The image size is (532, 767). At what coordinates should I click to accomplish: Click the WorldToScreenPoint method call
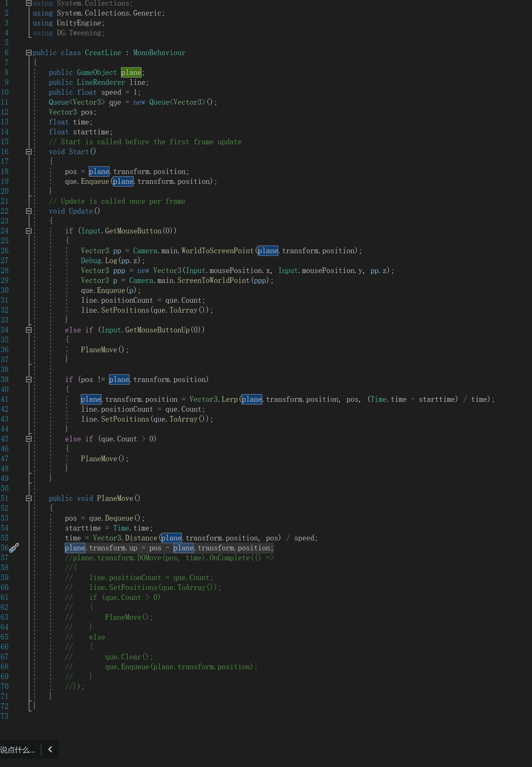[217, 251]
